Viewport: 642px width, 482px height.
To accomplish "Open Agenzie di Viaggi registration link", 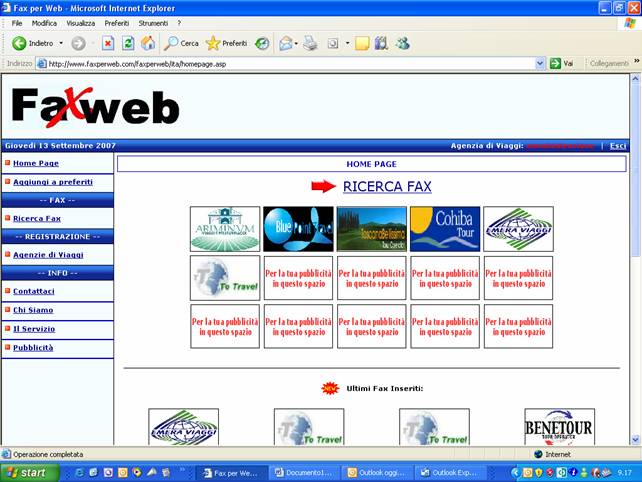I will tap(48, 255).
